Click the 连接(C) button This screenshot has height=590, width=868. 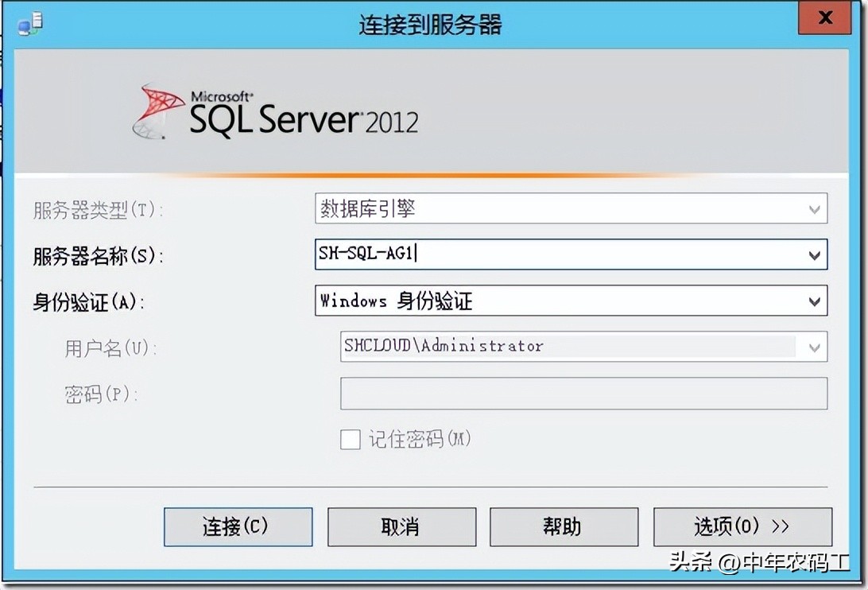(x=237, y=526)
